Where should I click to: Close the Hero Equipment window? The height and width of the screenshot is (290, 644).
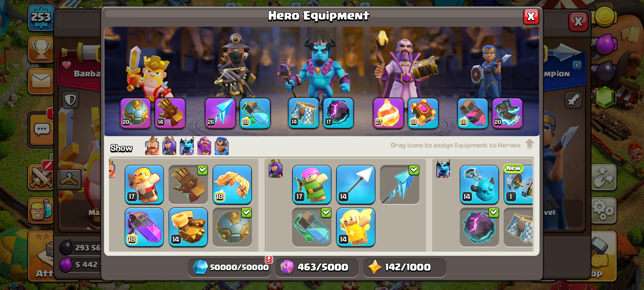[x=531, y=17]
